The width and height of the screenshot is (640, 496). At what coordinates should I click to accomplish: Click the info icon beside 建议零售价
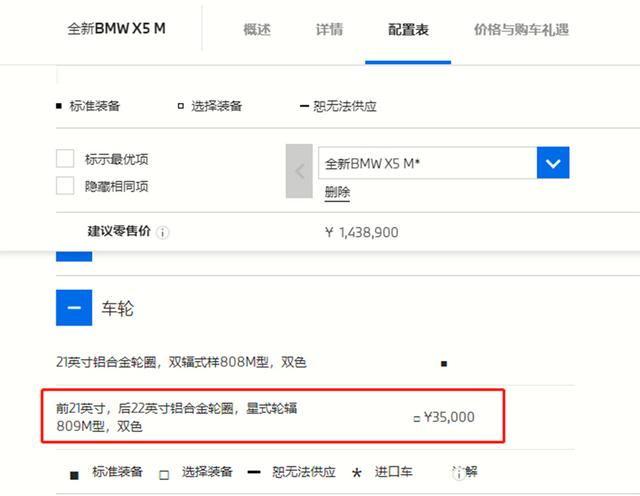coord(162,233)
